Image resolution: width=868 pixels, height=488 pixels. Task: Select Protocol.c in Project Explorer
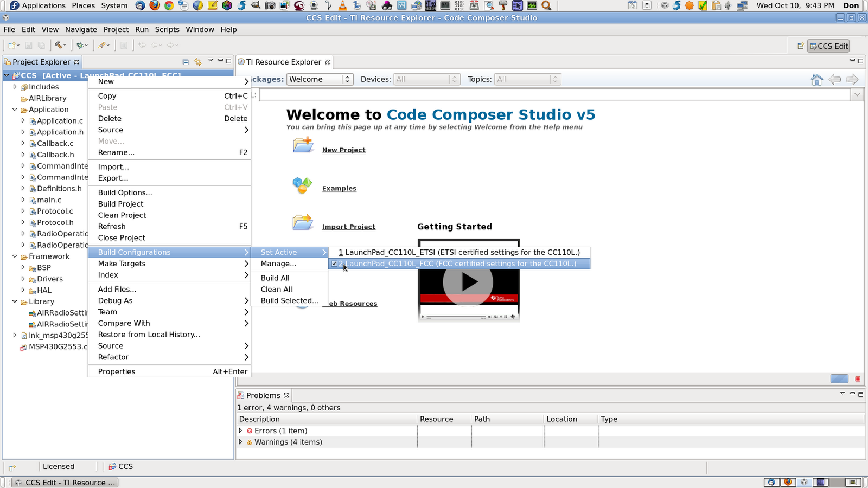pos(55,211)
